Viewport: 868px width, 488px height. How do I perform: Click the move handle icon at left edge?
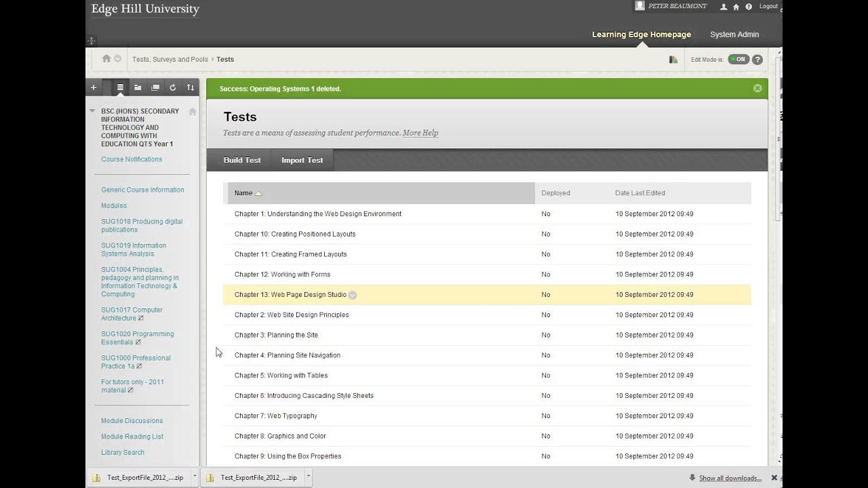click(x=92, y=41)
